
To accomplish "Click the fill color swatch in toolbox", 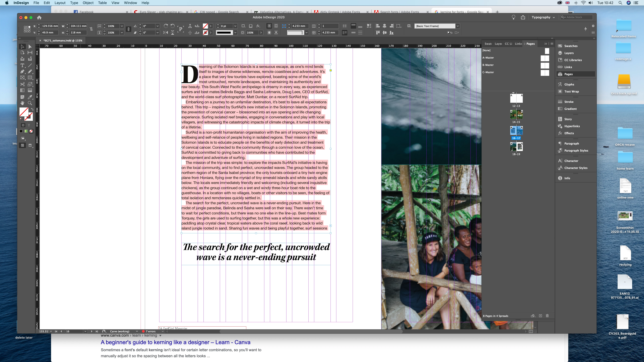I will (24, 112).
